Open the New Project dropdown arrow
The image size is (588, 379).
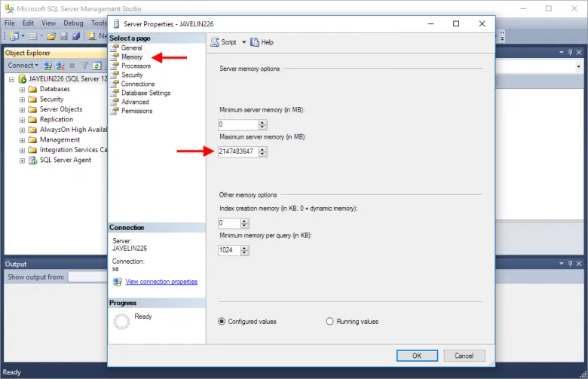[x=23, y=36]
